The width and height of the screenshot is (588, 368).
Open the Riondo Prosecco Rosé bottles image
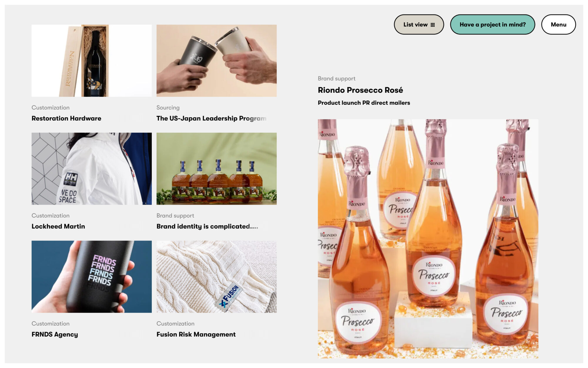(x=428, y=238)
